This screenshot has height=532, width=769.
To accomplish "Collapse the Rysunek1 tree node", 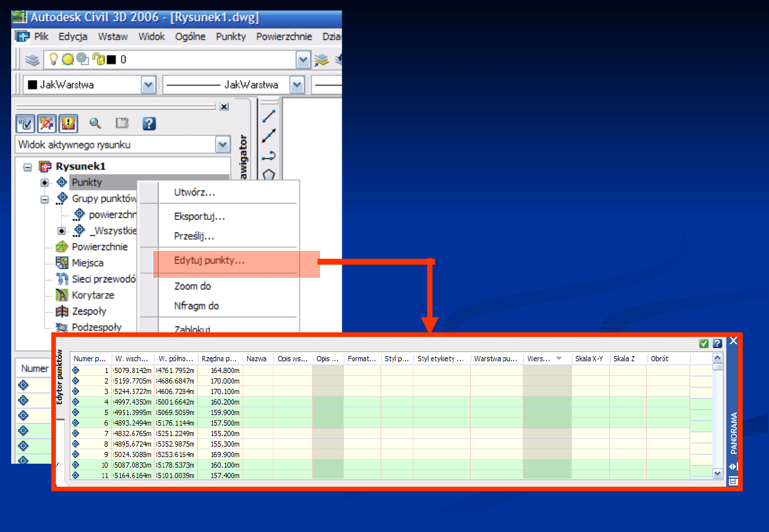I will coord(28,167).
